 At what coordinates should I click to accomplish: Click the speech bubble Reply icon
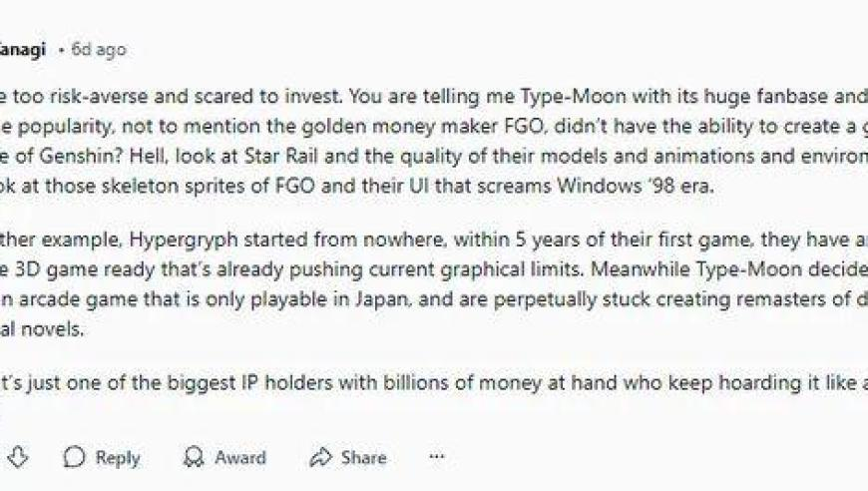tap(74, 458)
